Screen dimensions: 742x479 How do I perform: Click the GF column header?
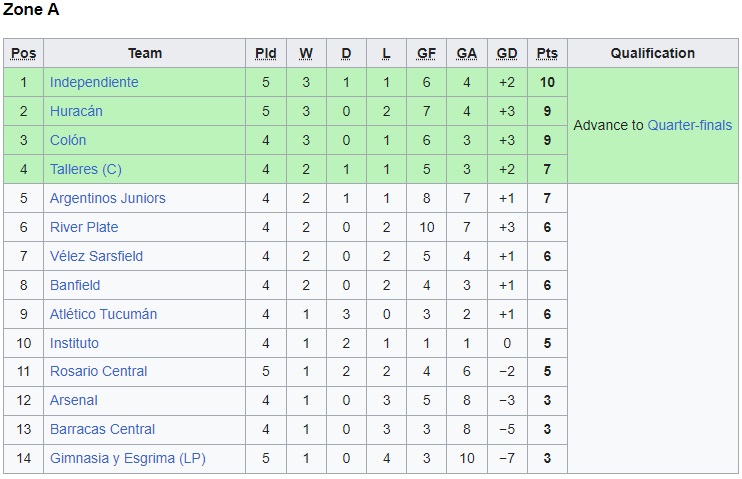click(426, 53)
